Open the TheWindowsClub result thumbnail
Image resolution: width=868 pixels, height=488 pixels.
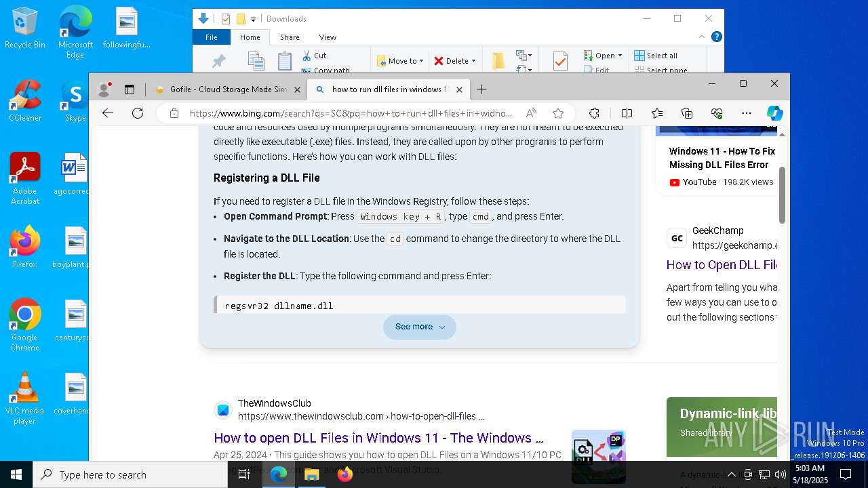[x=599, y=456]
